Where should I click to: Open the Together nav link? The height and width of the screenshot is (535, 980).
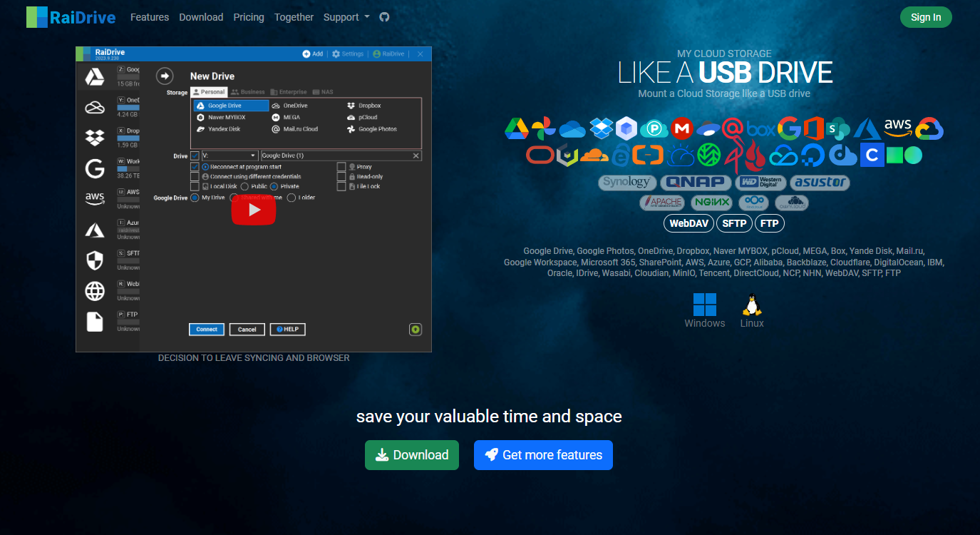[294, 17]
